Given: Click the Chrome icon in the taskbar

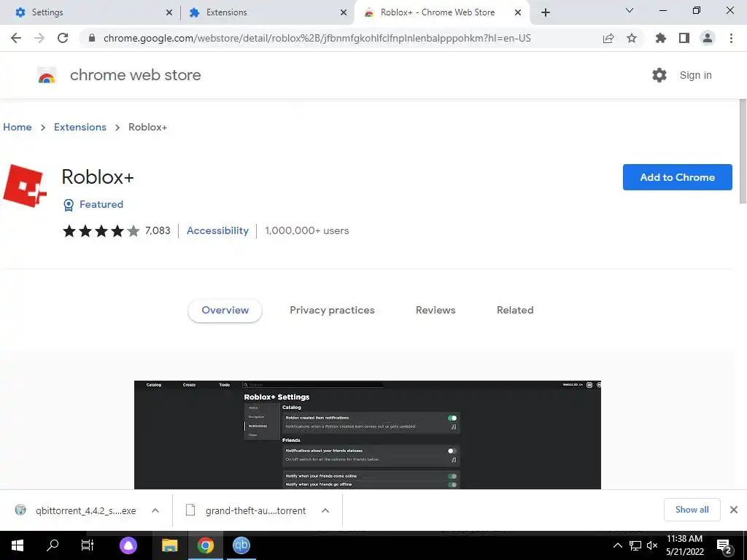Looking at the screenshot, I should tap(205, 545).
